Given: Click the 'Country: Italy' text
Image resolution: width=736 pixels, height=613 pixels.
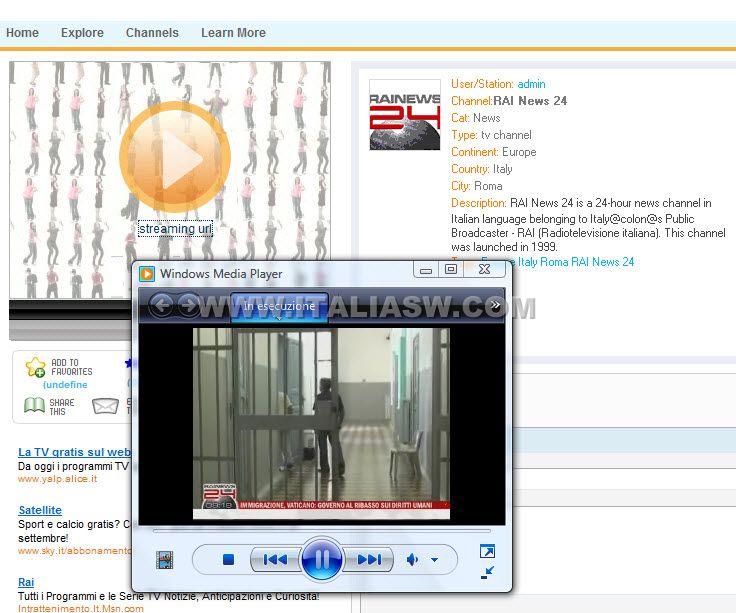Looking at the screenshot, I should [482, 169].
